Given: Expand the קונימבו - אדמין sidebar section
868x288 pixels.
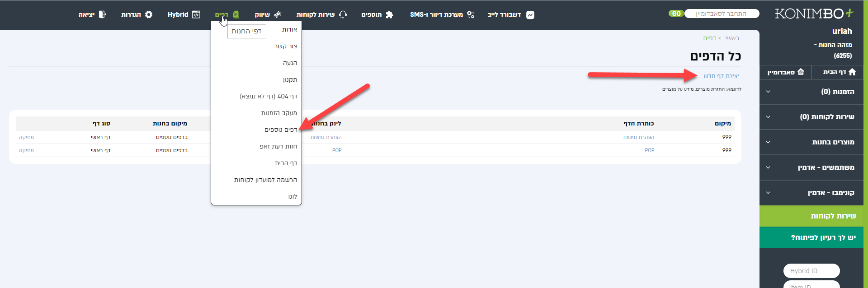Looking at the screenshot, I should (x=811, y=193).
